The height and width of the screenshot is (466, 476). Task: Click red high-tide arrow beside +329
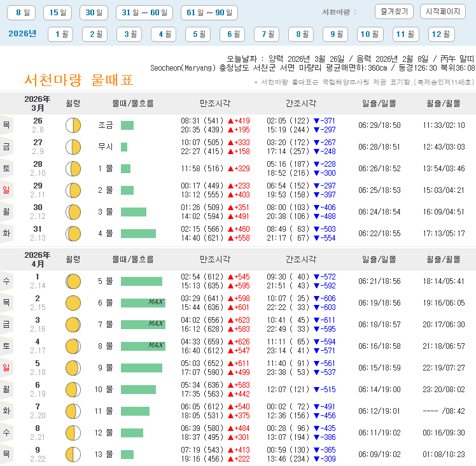point(231,169)
